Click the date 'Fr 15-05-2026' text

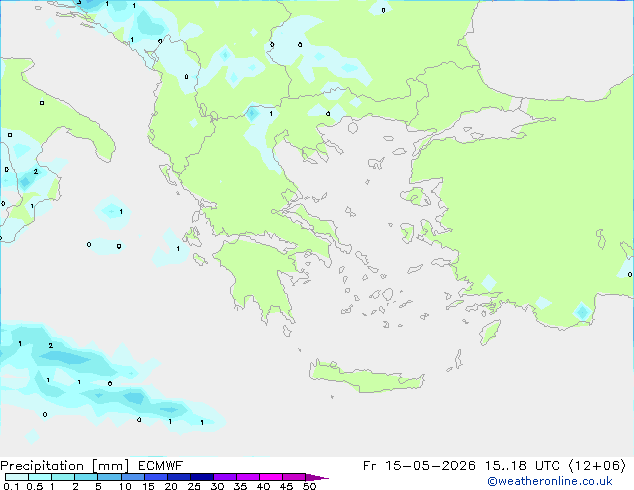(419, 466)
